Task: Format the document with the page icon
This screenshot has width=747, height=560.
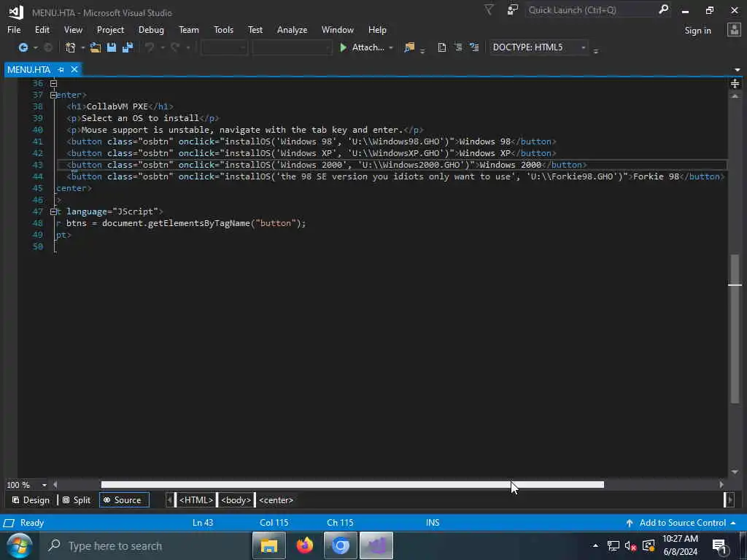Action: pos(441,47)
